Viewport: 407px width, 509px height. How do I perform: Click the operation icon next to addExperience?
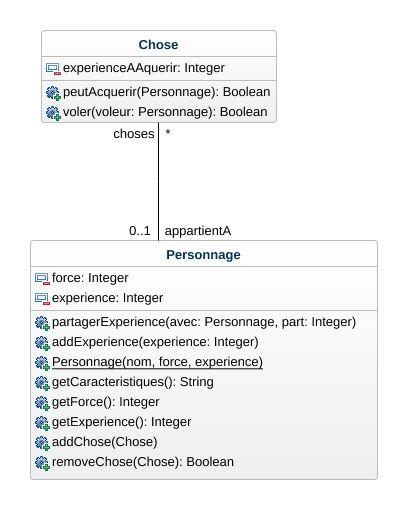coord(42,343)
